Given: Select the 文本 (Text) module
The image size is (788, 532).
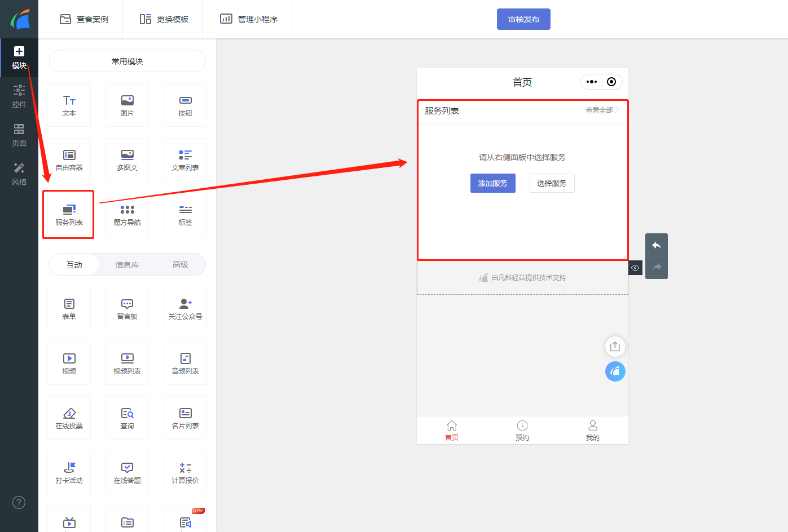Looking at the screenshot, I should point(69,105).
